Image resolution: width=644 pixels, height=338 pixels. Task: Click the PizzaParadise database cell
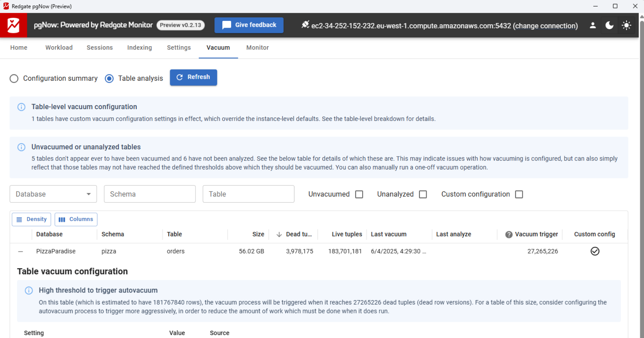56,252
